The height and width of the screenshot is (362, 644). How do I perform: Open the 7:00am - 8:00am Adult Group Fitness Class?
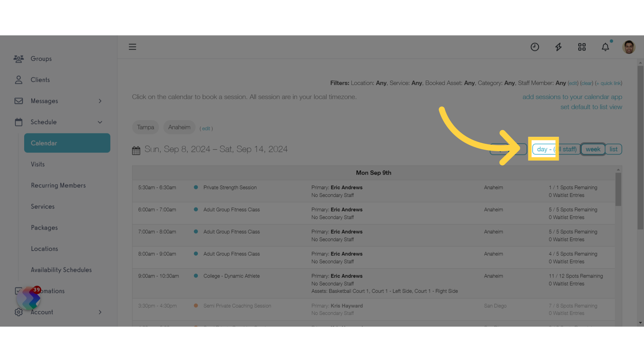[x=374, y=235]
